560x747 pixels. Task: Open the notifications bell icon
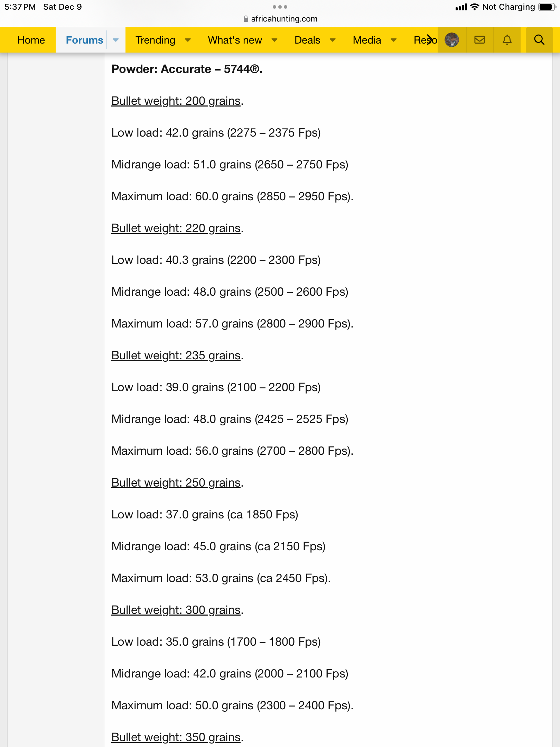(x=507, y=40)
